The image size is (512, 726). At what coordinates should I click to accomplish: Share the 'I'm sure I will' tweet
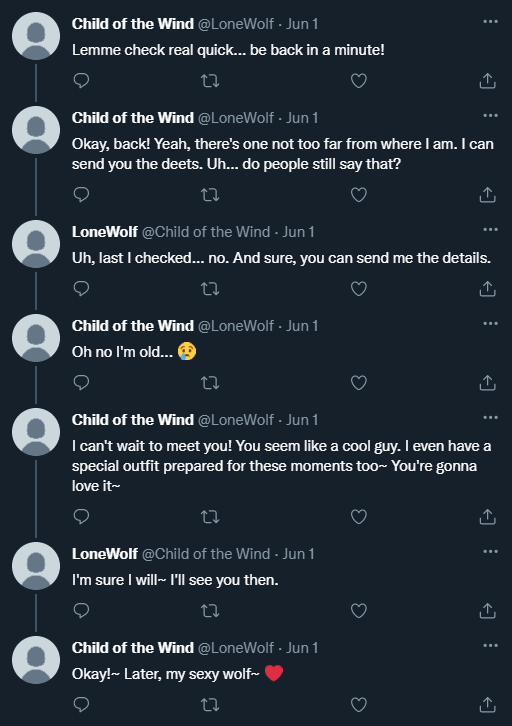[x=487, y=611]
